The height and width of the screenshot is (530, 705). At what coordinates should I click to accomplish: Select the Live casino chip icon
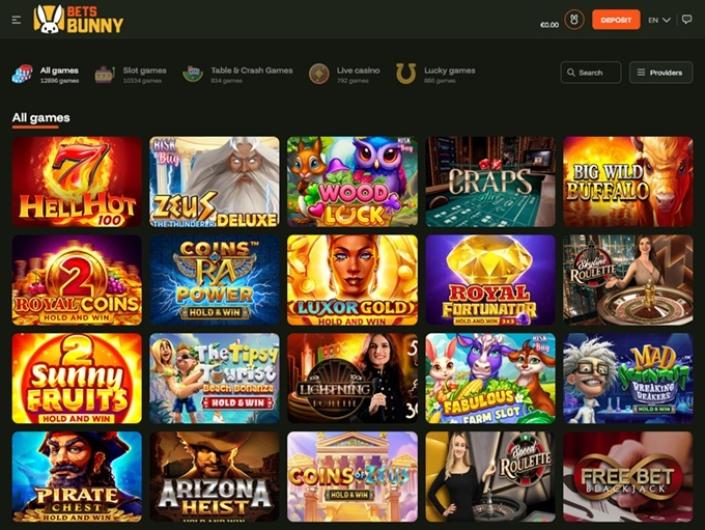[x=319, y=74]
